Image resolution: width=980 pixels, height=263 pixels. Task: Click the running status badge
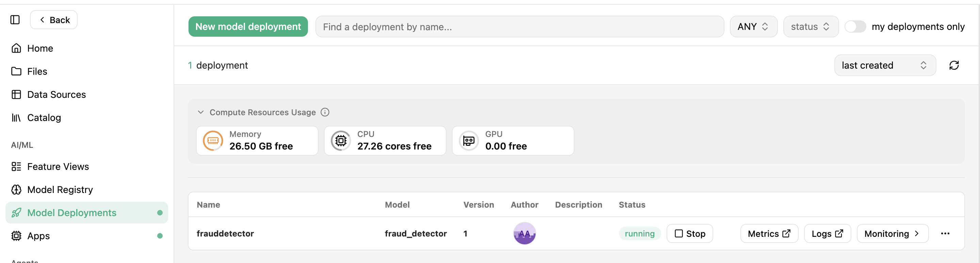point(639,233)
